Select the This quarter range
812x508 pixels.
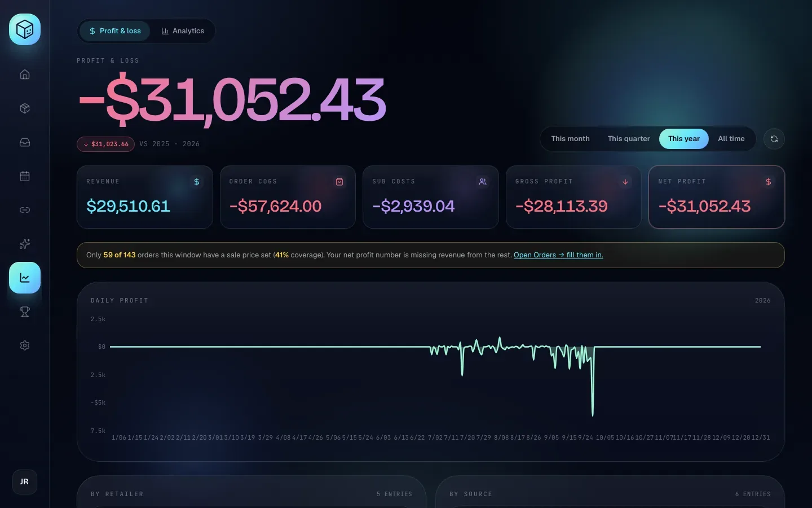[629, 139]
